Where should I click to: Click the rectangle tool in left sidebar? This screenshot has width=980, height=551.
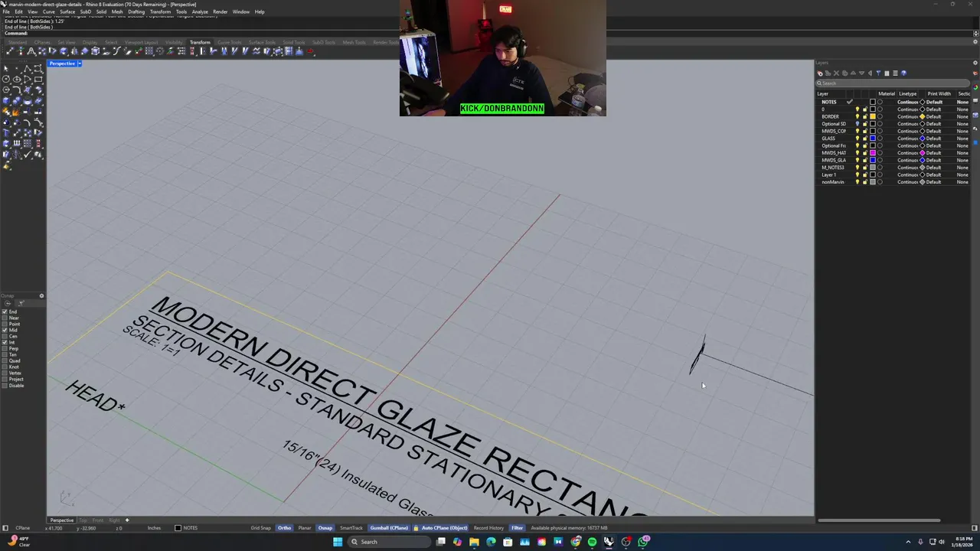38,79
